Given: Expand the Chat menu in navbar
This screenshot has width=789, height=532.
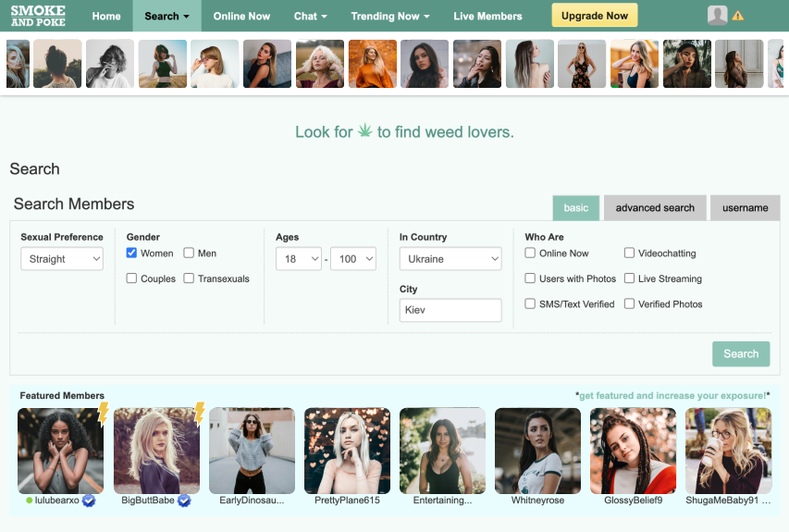Looking at the screenshot, I should (x=311, y=16).
